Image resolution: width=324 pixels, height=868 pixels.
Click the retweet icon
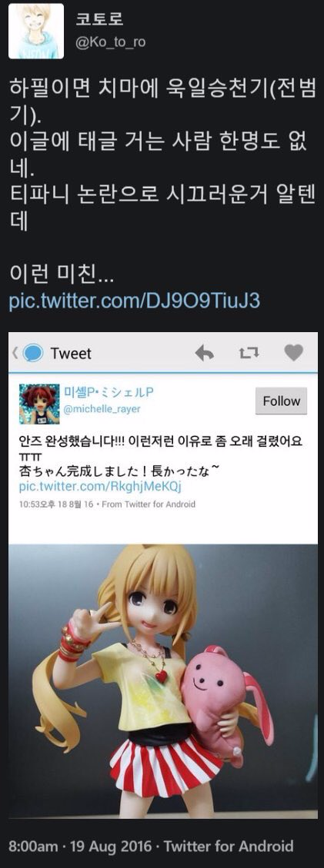click(249, 353)
